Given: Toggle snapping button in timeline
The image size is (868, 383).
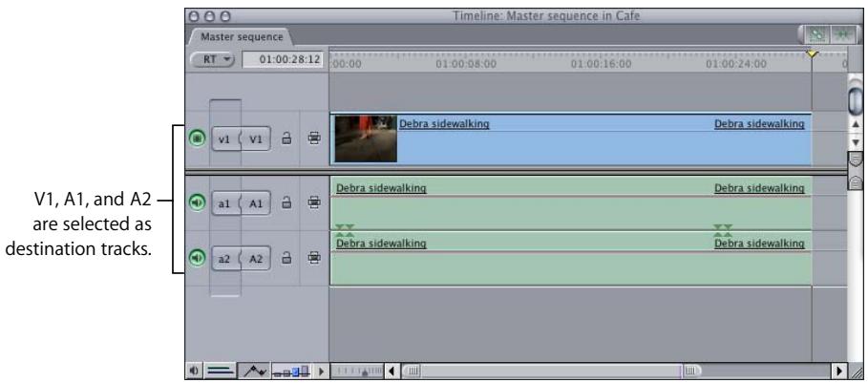Looking at the screenshot, I should pyautogui.click(x=841, y=34).
